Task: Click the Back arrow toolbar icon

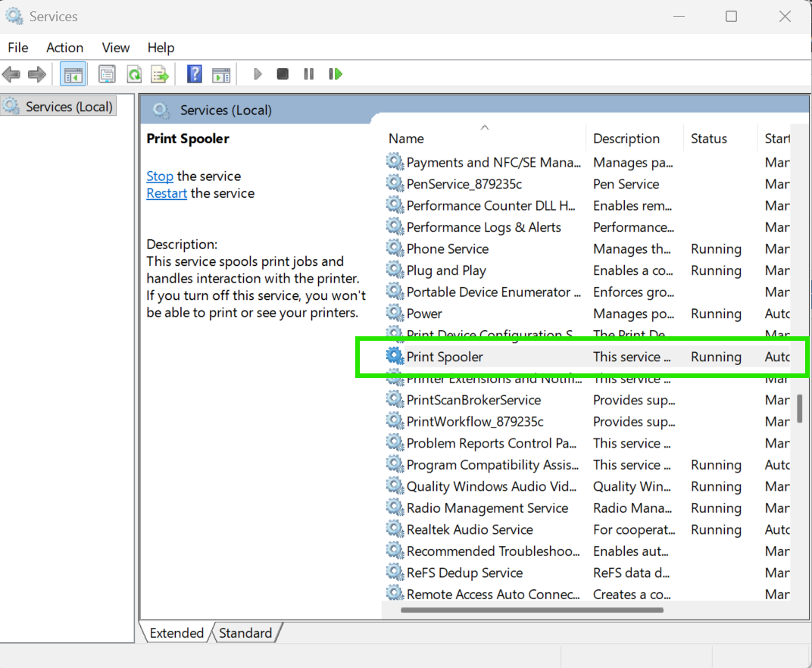Action: coord(11,74)
